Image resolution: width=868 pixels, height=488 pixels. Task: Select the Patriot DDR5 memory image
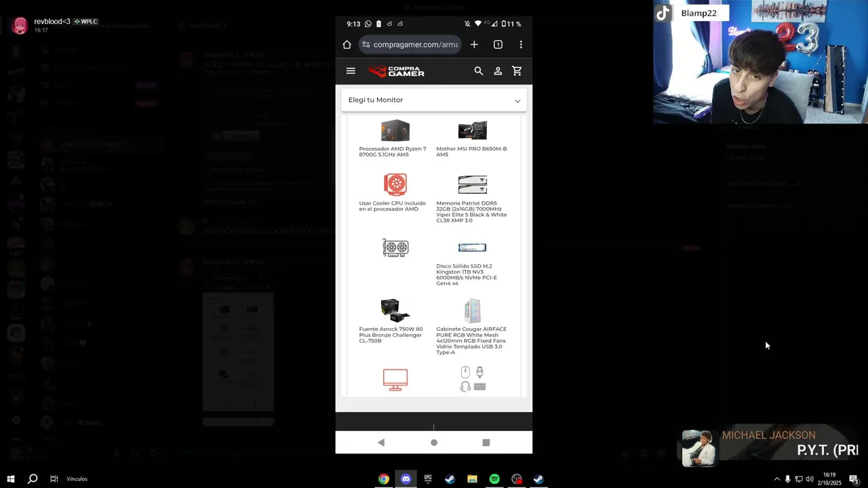473,184
